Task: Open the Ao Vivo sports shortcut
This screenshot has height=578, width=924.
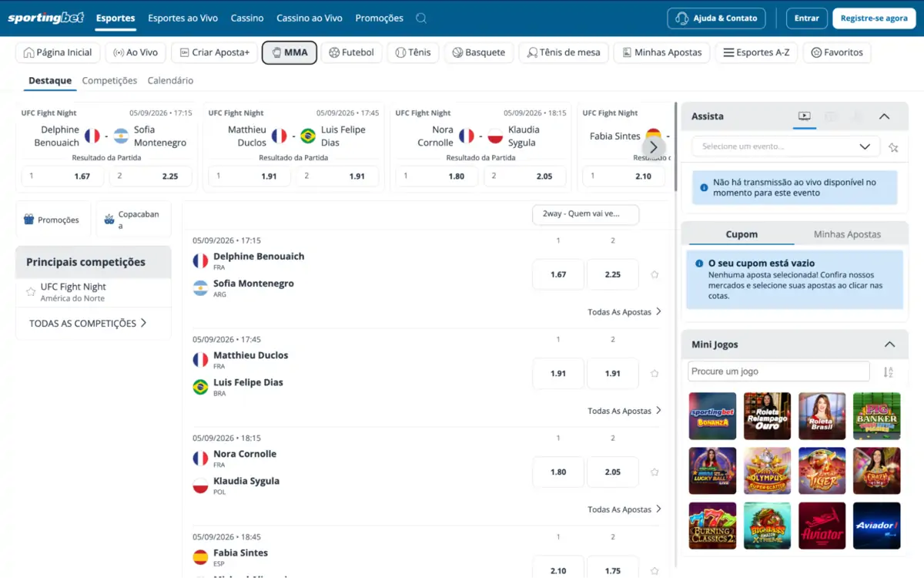Action: 136,52
